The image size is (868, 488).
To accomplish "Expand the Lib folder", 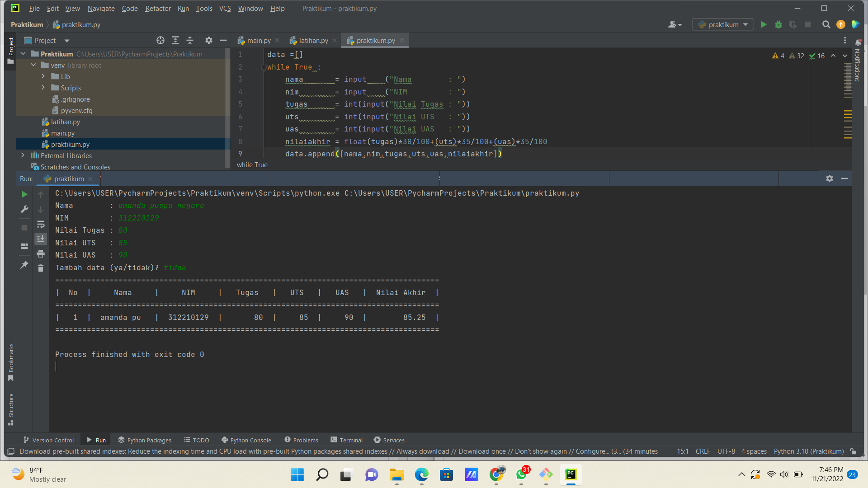I will click(x=43, y=76).
